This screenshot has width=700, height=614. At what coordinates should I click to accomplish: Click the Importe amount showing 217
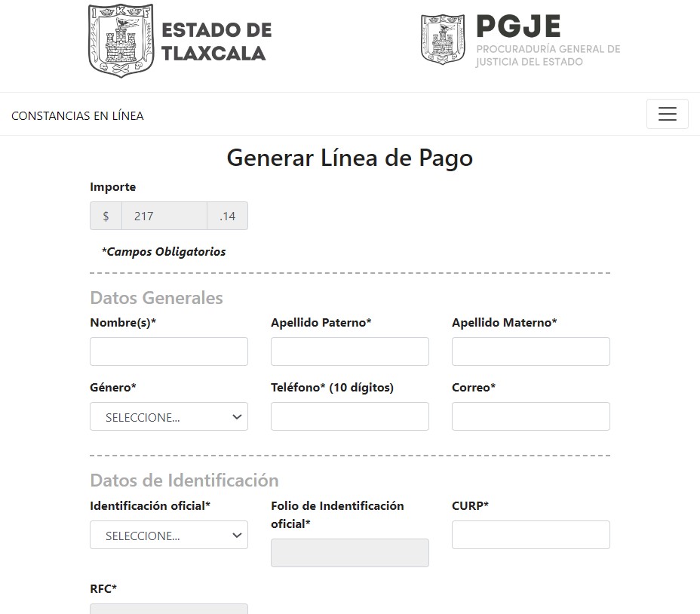(x=164, y=215)
